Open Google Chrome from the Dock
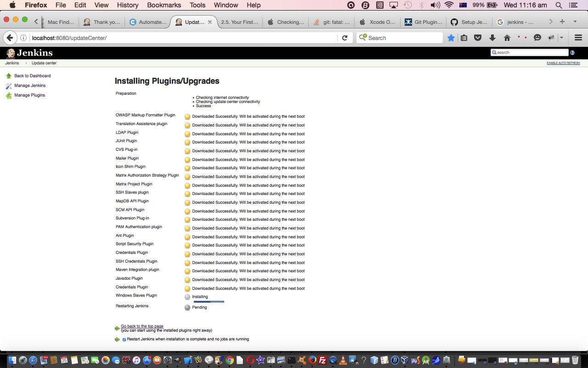This screenshot has height=368, width=588. pos(229,360)
